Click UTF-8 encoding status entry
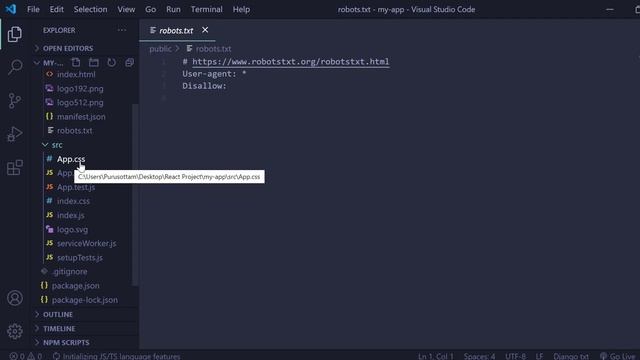Image resolution: width=640 pixels, height=360 pixels. click(516, 356)
